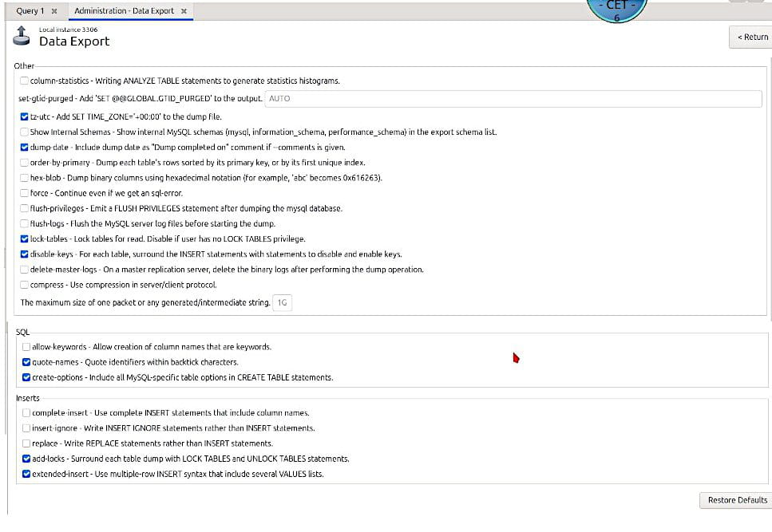Click the Data Export upload icon
Image resolution: width=772 pixels, height=532 pixels.
(x=22, y=36)
